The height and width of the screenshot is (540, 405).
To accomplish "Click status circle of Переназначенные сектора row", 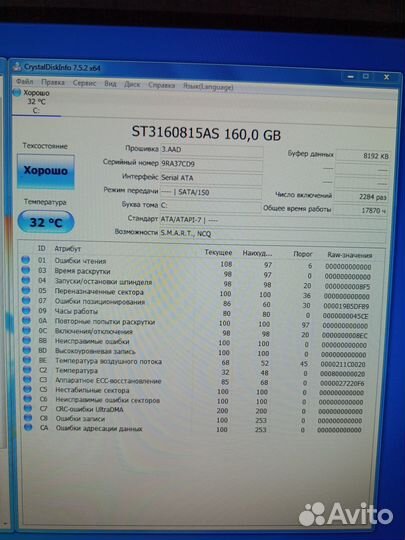I will pos(26,290).
